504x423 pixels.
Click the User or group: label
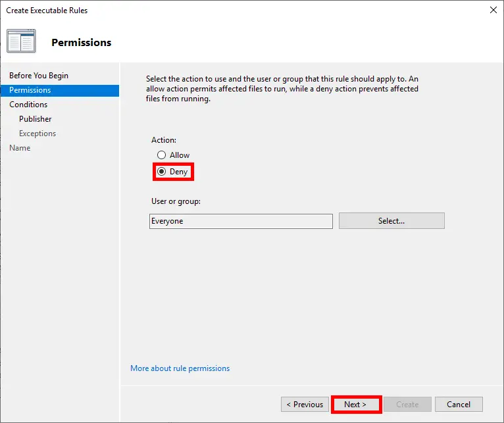coord(176,201)
